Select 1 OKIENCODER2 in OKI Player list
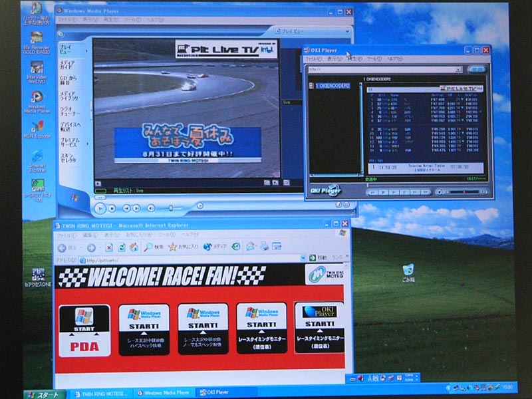Image resolution: width=532 pixels, height=399 pixels. [333, 86]
